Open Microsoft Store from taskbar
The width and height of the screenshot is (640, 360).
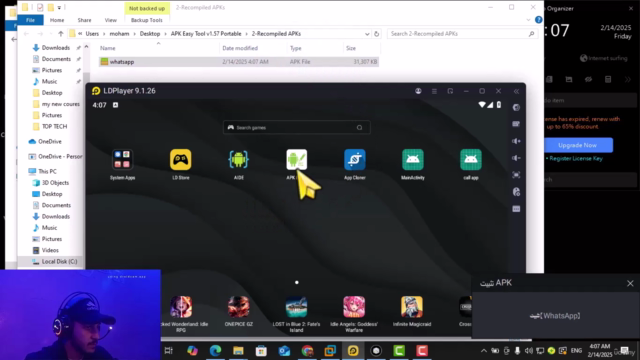(x=261, y=351)
